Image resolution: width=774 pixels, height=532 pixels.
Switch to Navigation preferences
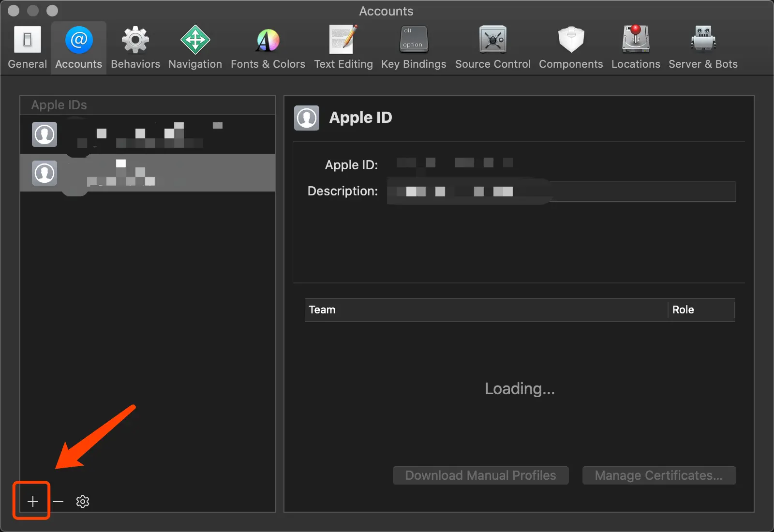click(x=195, y=47)
